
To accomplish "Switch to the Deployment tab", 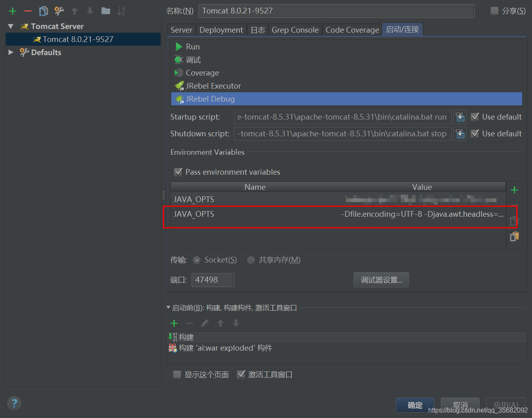I will [221, 30].
